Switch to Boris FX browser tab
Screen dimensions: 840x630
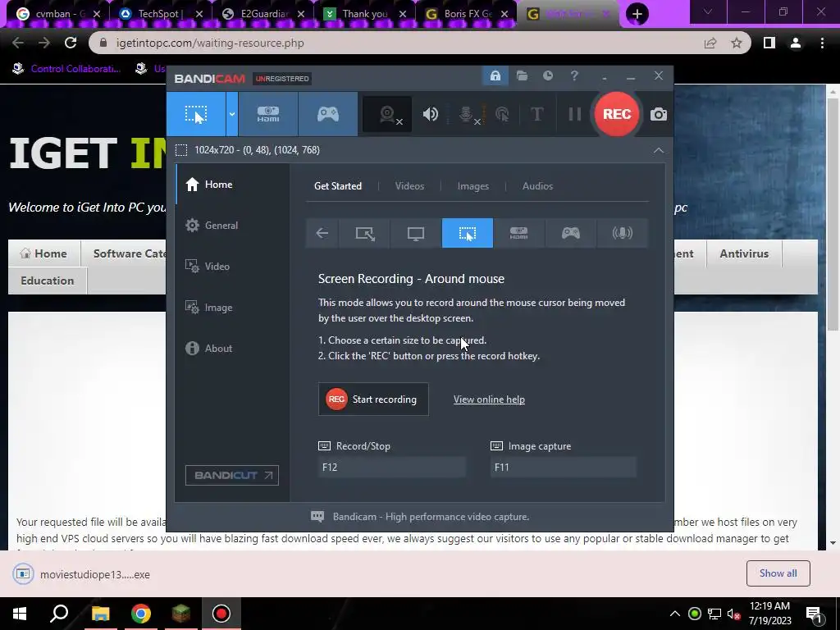[466, 14]
